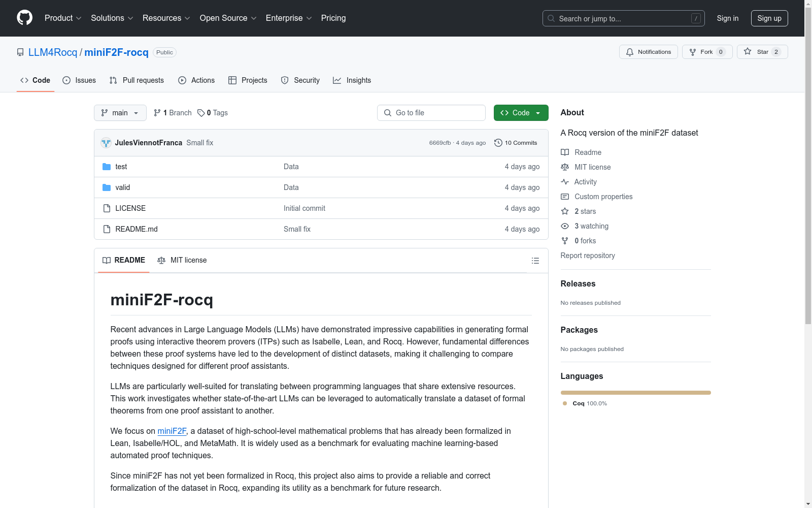
Task: Open the main branch selector dropdown
Action: pyautogui.click(x=120, y=113)
